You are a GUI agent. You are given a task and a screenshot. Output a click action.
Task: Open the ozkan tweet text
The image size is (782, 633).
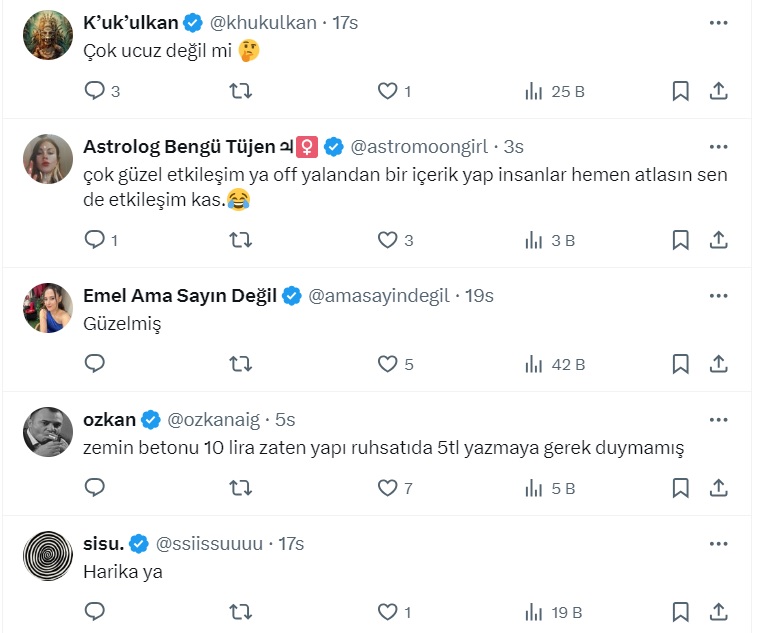(x=384, y=449)
